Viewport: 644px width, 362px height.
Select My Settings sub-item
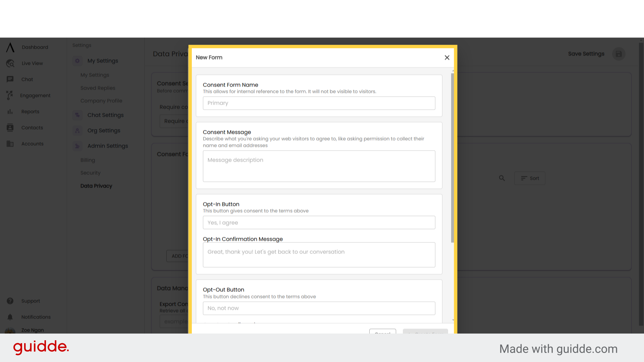tap(95, 75)
